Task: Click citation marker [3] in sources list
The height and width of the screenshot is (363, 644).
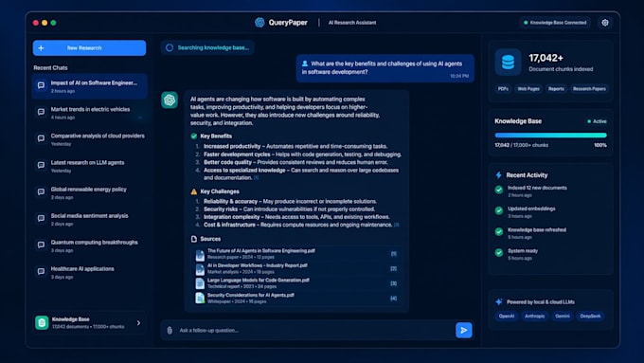Action: pos(393,283)
